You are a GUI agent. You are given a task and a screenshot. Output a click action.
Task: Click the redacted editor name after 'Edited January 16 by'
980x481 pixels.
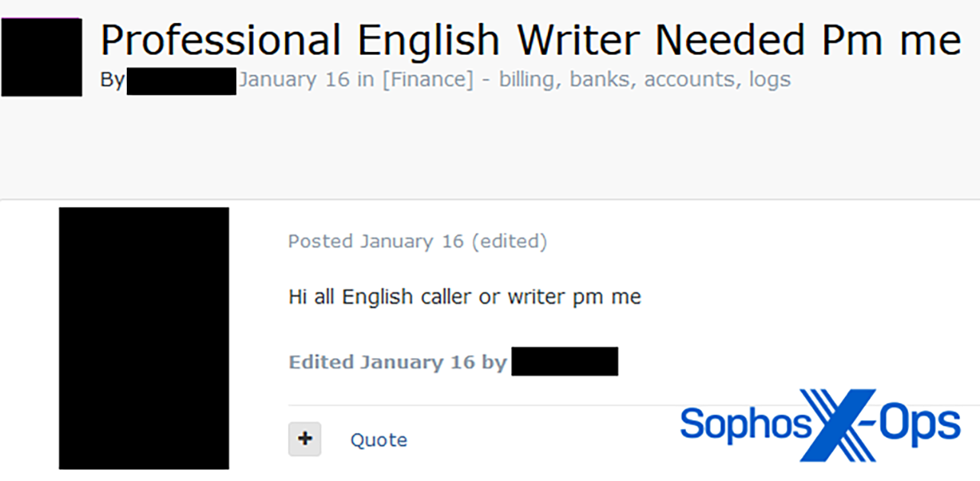tap(564, 361)
